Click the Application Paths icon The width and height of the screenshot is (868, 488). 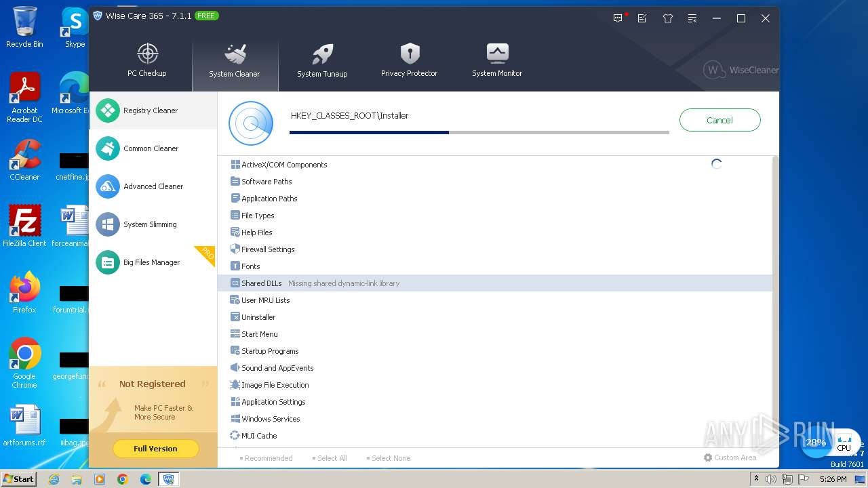pos(235,199)
